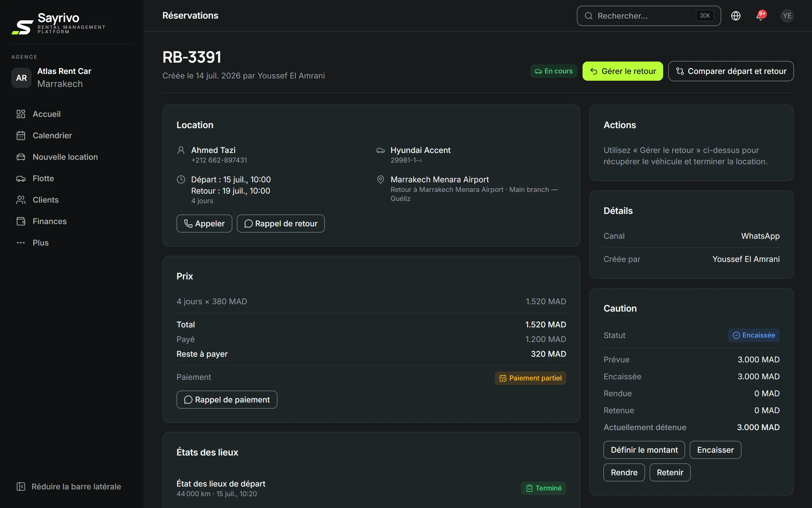
Task: Open the Clients section
Action: pyautogui.click(x=72, y=200)
